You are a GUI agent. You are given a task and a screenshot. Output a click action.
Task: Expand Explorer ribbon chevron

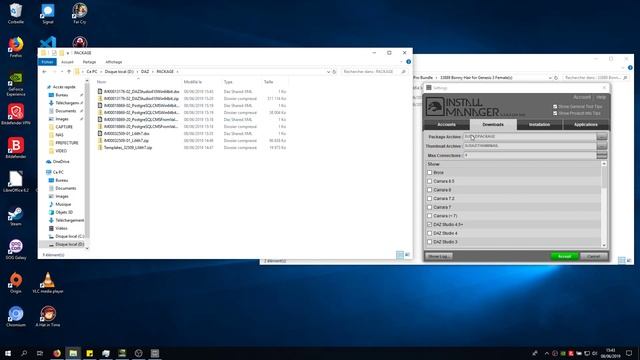(402, 62)
